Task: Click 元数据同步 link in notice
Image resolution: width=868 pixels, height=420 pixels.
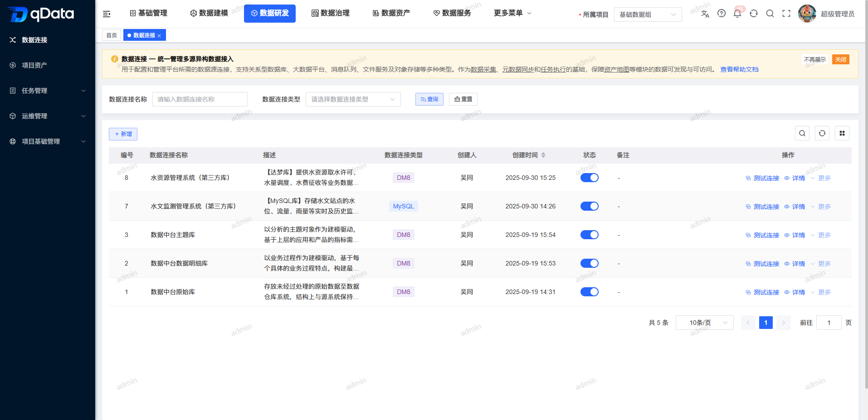Action: point(518,69)
